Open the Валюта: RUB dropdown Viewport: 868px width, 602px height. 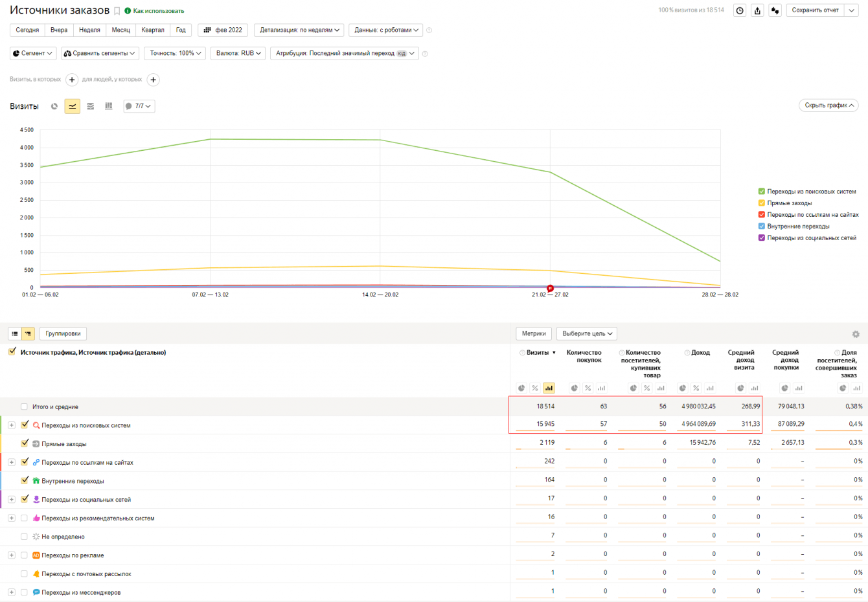(238, 53)
